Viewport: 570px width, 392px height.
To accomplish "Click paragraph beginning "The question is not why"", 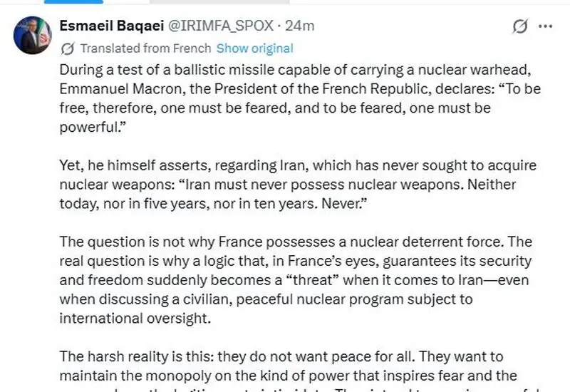I will tap(296, 280).
